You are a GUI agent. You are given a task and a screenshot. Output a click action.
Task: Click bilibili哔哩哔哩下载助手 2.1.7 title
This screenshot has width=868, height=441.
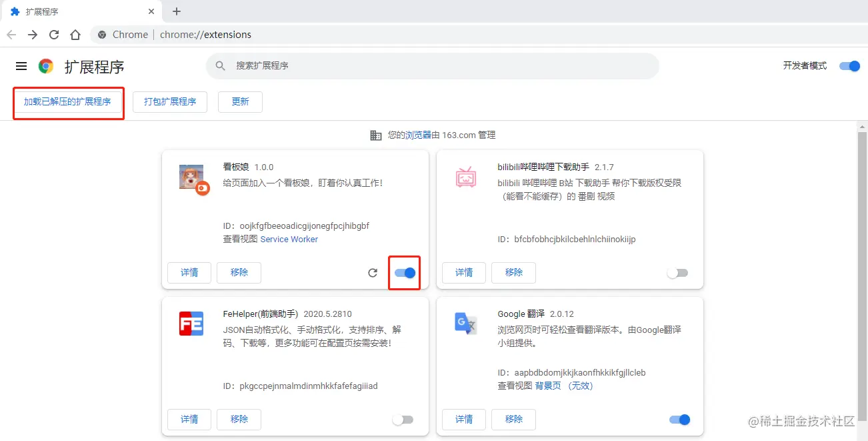pos(555,167)
